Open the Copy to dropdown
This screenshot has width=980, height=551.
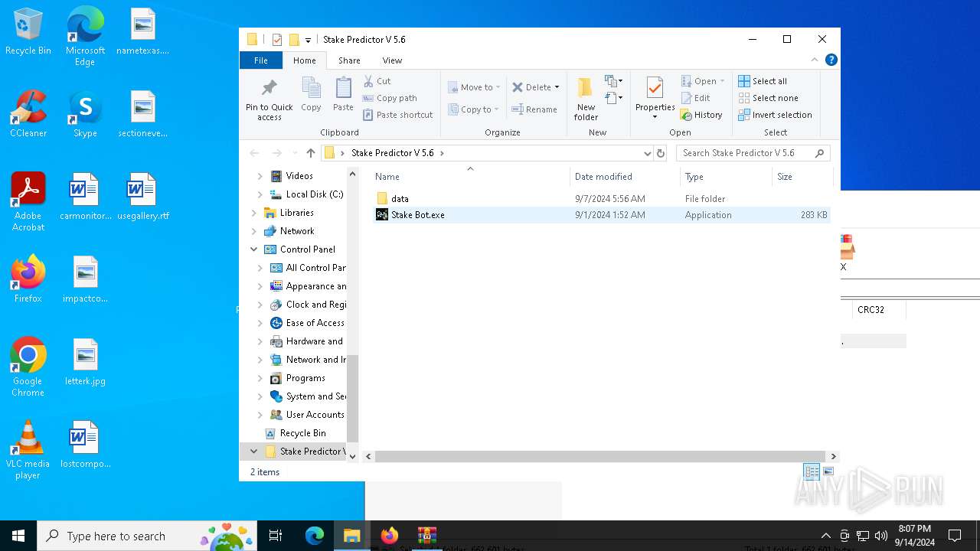pyautogui.click(x=473, y=109)
